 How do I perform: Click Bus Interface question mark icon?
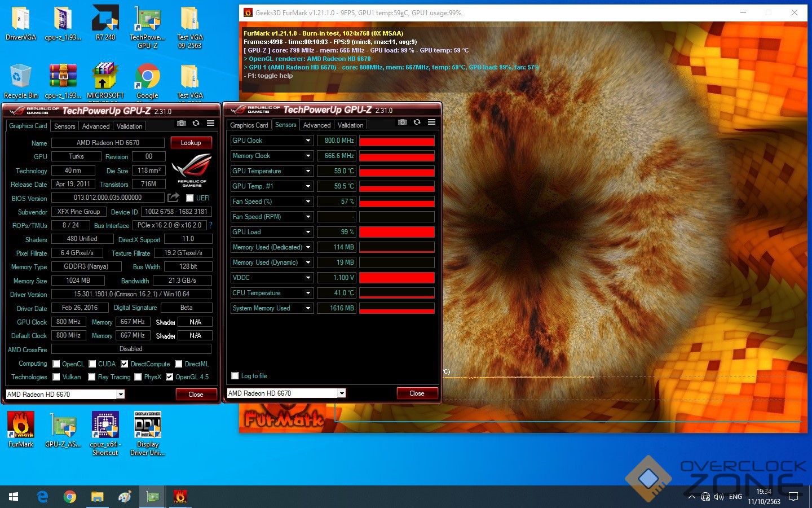(210, 225)
